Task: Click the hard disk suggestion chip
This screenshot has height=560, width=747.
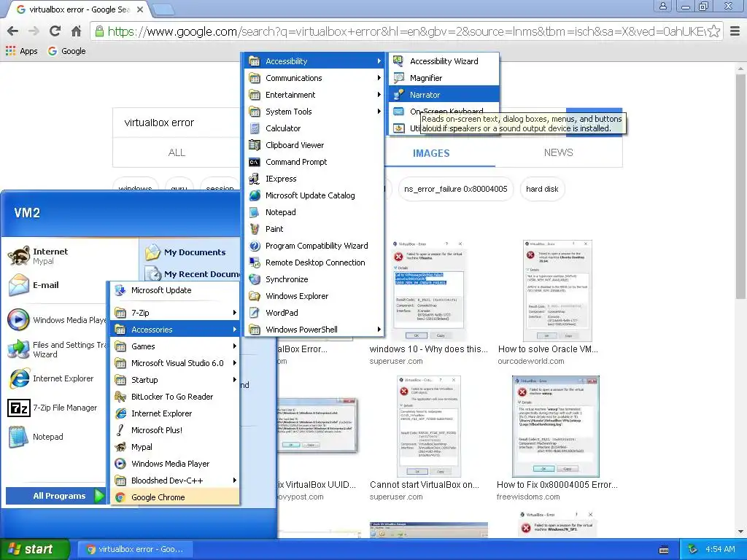Action: 542,189
